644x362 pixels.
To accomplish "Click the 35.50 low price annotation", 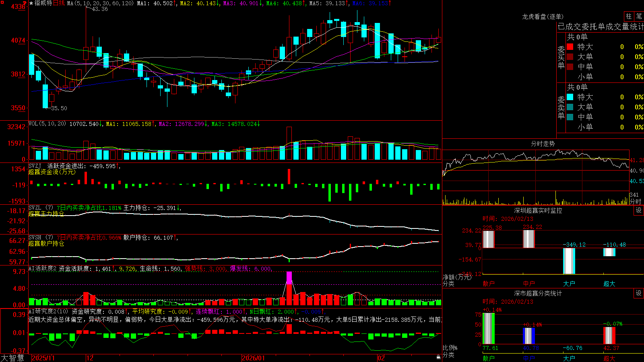I will (59, 108).
